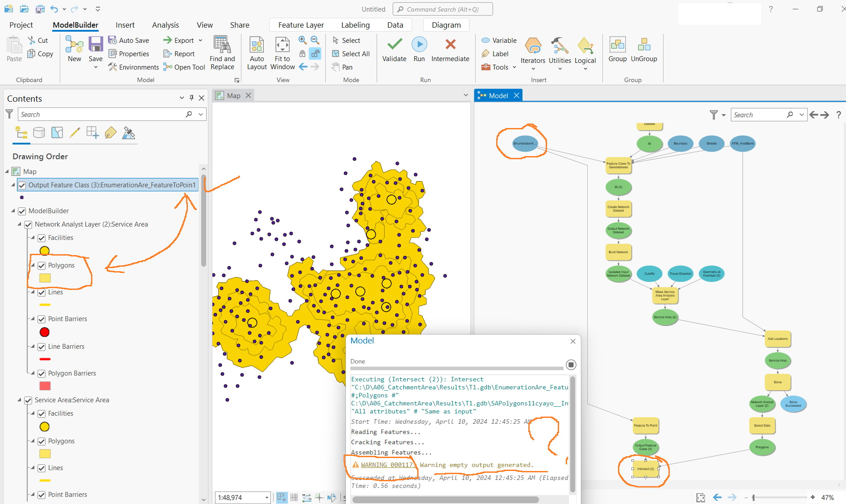
Task: Uncheck the Polygons layer visibility
Action: (x=41, y=265)
